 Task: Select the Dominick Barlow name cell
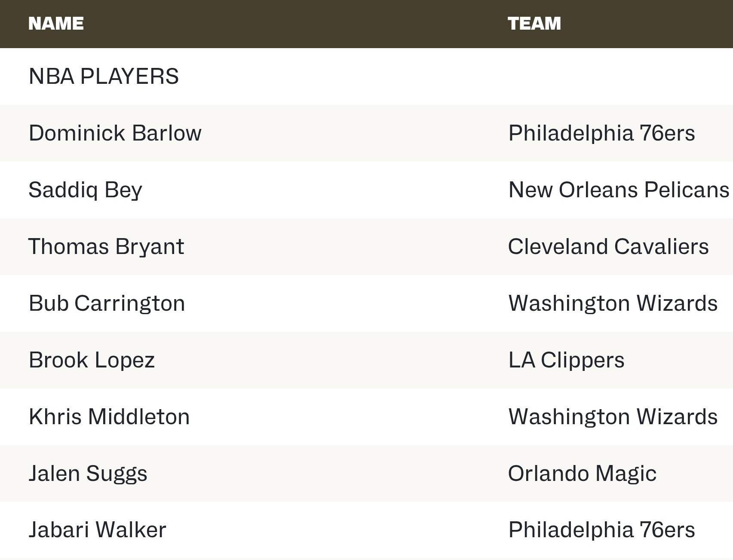click(115, 133)
